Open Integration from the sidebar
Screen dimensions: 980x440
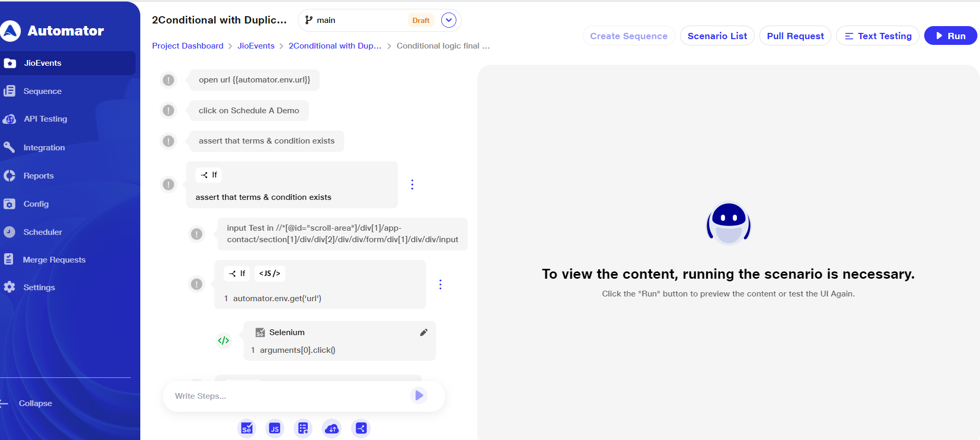click(44, 148)
